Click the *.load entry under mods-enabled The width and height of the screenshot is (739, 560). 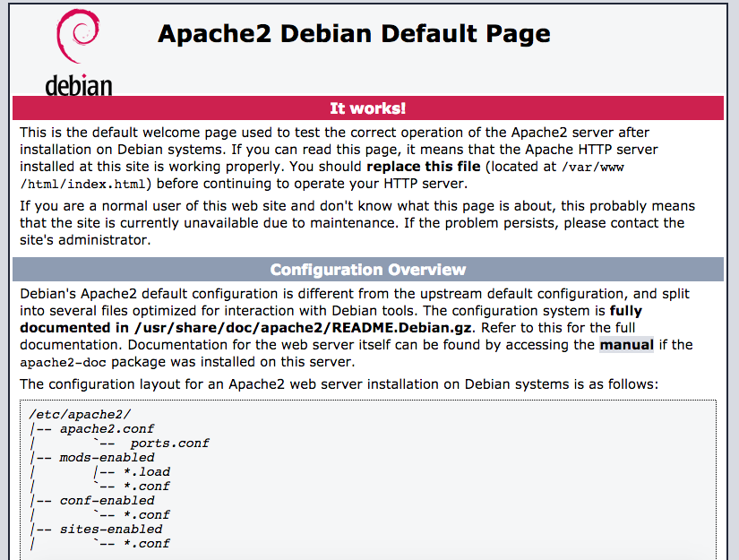(146, 471)
